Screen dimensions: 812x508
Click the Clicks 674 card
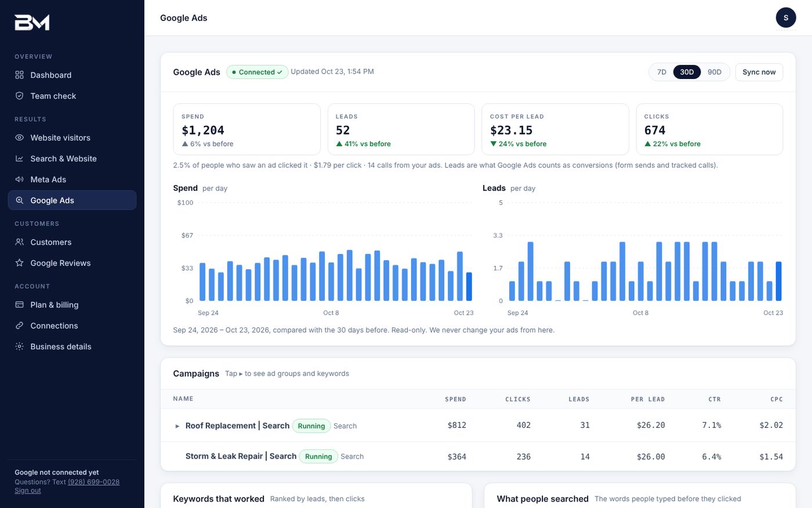point(709,129)
